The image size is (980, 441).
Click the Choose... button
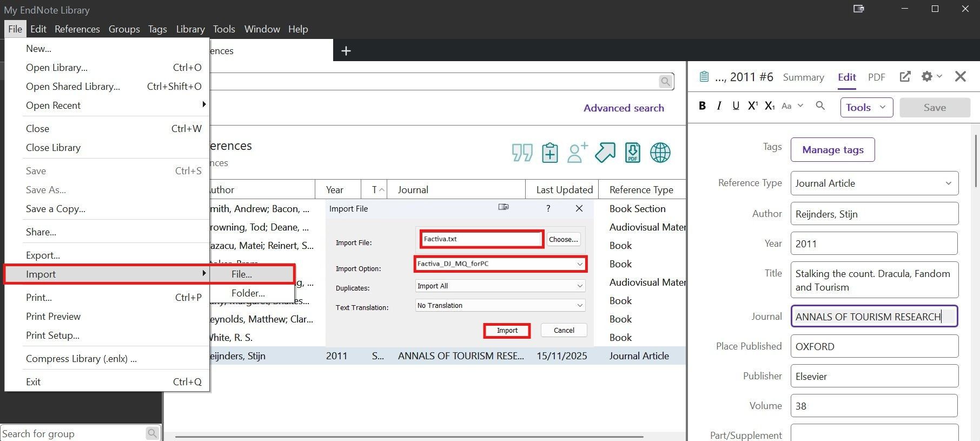point(564,239)
